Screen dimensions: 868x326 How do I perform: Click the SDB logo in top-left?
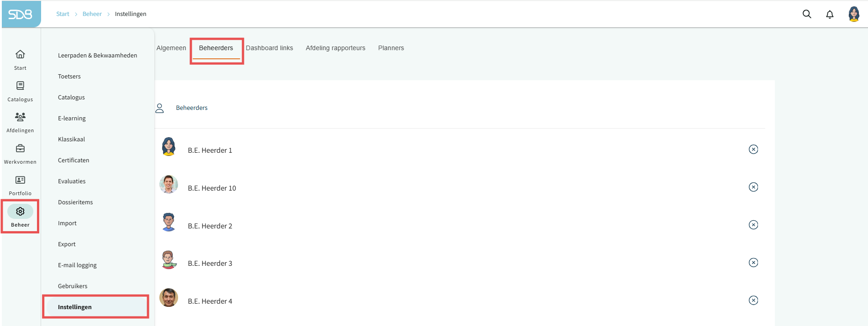tap(21, 14)
